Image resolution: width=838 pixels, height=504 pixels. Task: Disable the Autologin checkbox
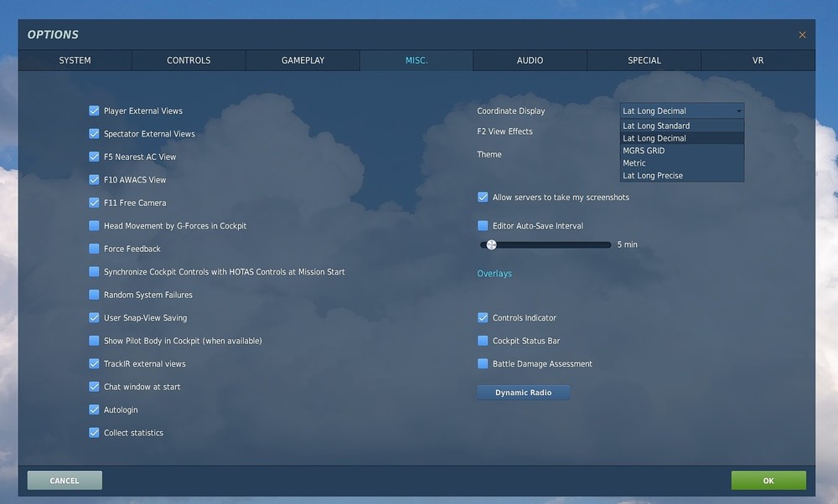pyautogui.click(x=94, y=409)
